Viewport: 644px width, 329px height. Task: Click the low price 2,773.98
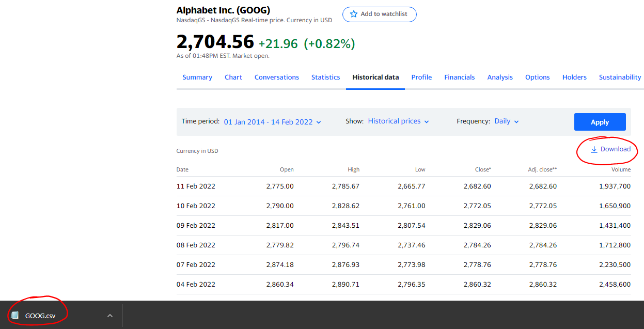[x=412, y=265]
